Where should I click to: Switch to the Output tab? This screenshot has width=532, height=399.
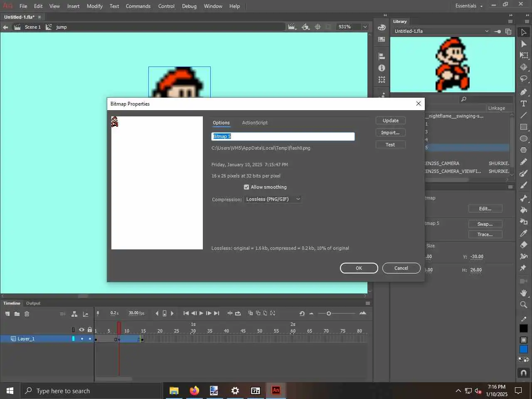(x=33, y=303)
